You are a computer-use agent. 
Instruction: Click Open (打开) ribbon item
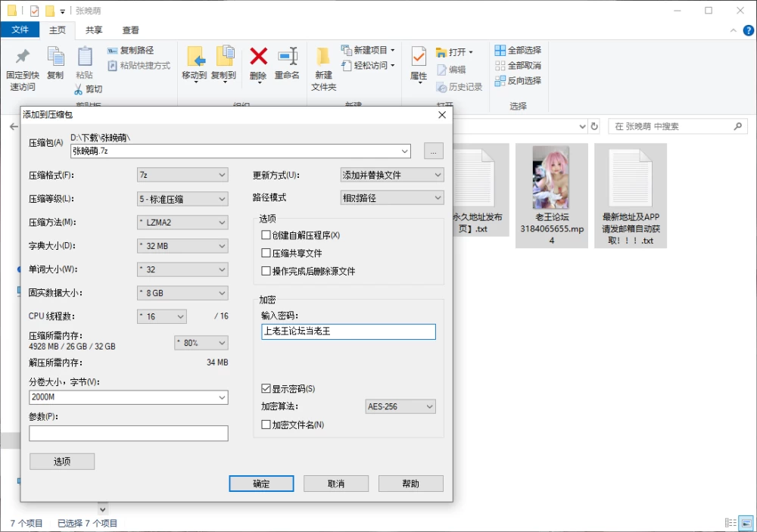point(454,52)
